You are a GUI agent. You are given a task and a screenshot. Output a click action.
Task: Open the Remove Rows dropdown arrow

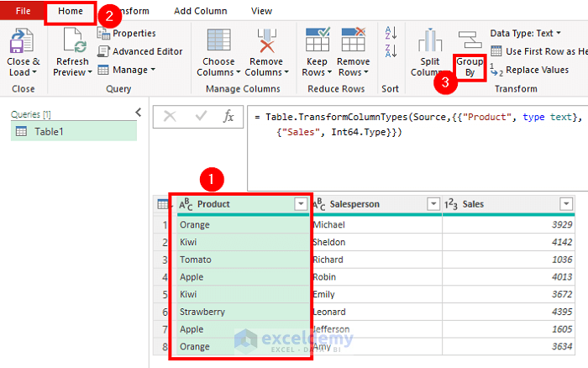click(x=366, y=72)
